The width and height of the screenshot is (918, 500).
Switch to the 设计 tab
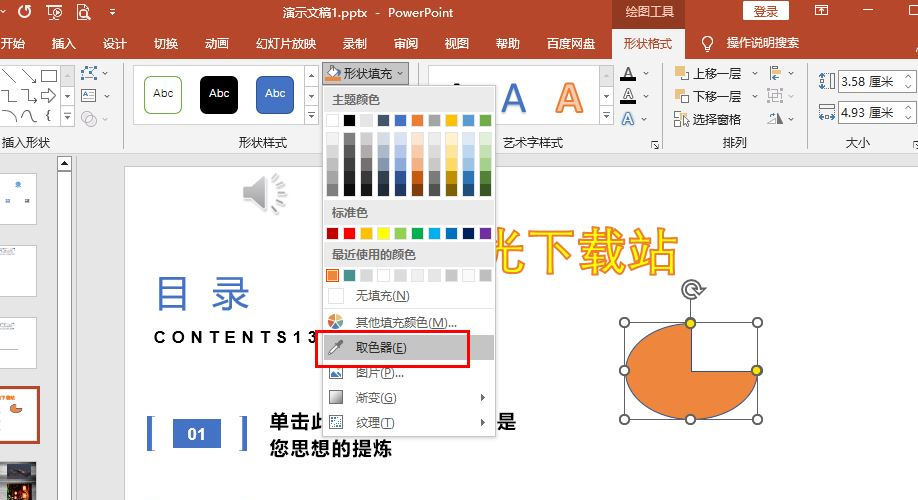tap(114, 43)
